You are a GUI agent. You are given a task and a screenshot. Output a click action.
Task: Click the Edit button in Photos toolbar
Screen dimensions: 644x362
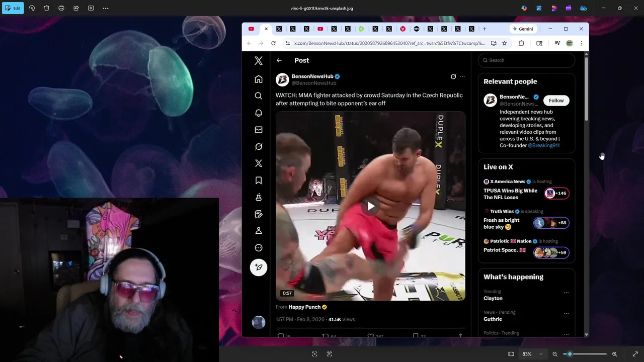(x=12, y=8)
